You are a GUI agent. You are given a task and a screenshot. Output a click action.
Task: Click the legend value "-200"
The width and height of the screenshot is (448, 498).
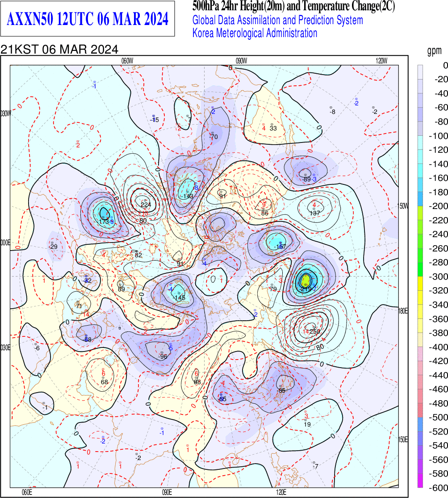[x=438, y=206]
